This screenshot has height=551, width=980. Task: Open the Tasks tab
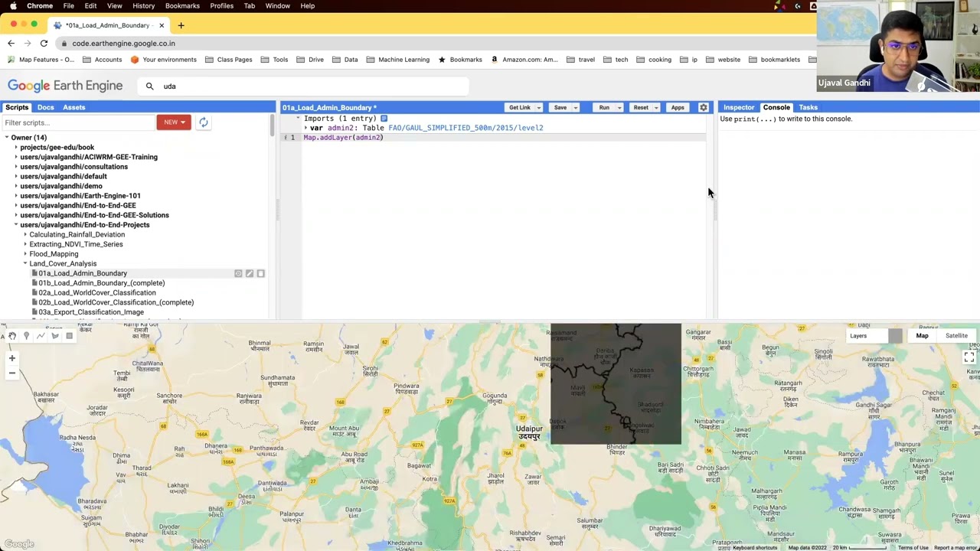click(808, 108)
